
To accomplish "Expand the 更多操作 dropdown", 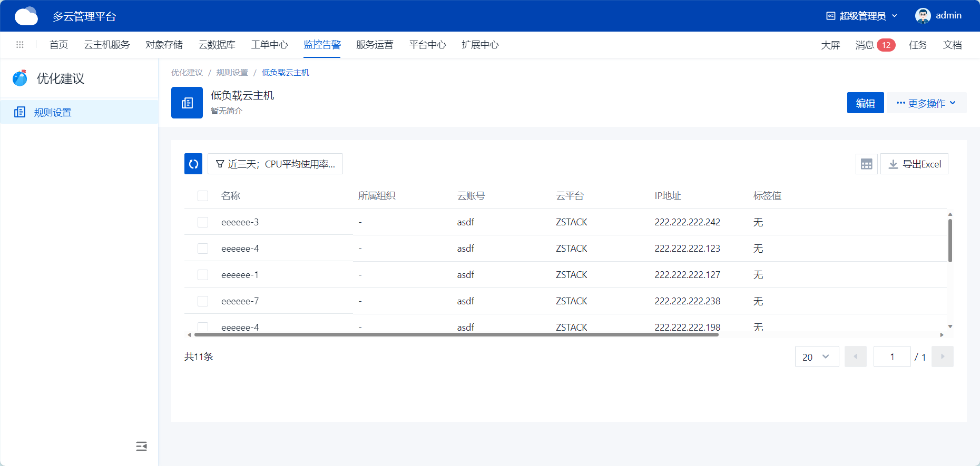I will pos(926,103).
